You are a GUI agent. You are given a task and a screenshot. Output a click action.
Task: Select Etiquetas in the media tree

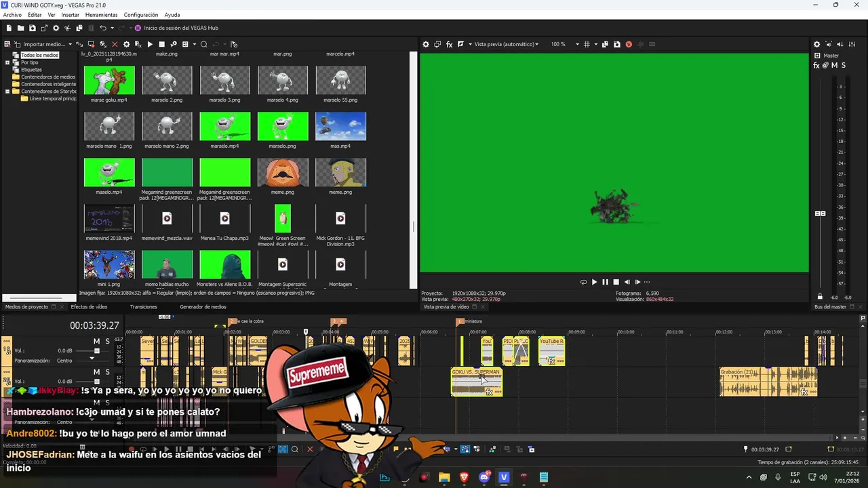pyautogui.click(x=31, y=70)
